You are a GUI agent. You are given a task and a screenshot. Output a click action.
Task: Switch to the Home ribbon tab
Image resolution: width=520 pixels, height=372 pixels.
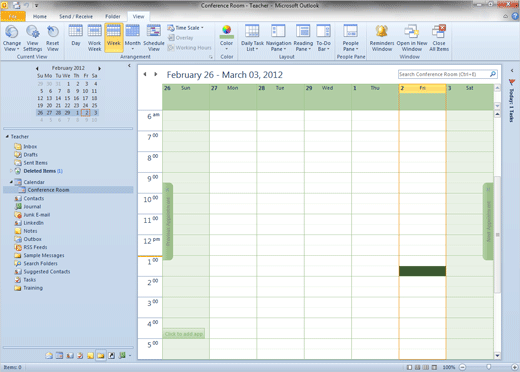click(x=40, y=16)
